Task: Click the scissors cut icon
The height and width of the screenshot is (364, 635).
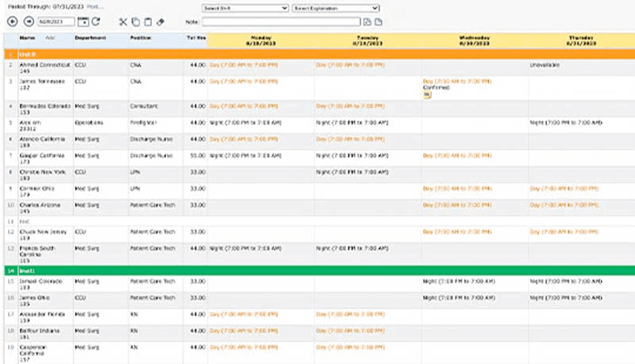Action: [x=123, y=21]
